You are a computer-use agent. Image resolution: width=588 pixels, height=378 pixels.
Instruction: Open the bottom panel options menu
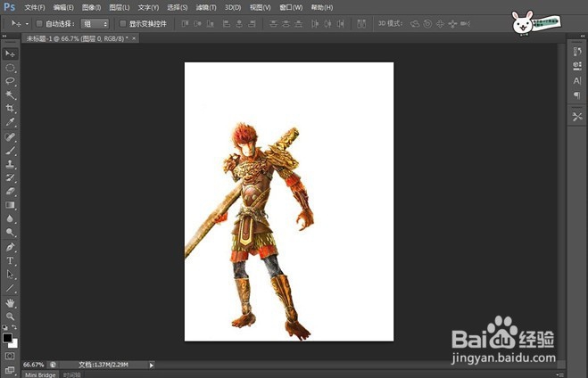point(559,374)
